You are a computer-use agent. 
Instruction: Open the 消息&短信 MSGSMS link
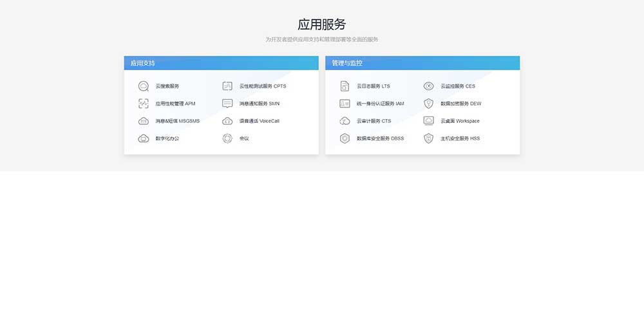point(177,121)
